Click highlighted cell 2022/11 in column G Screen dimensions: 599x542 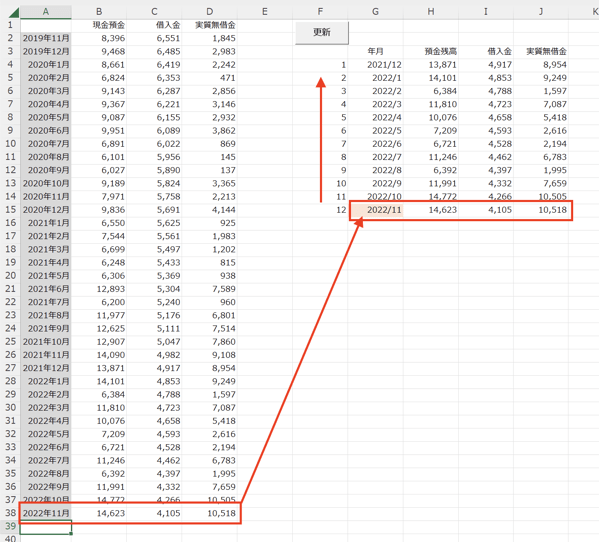(377, 210)
